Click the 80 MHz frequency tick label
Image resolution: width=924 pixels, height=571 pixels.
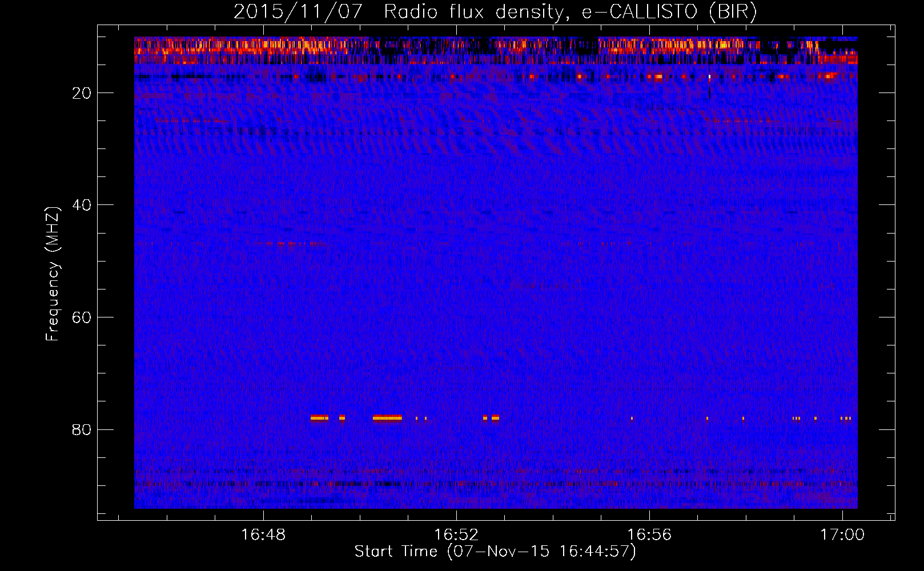pos(82,429)
